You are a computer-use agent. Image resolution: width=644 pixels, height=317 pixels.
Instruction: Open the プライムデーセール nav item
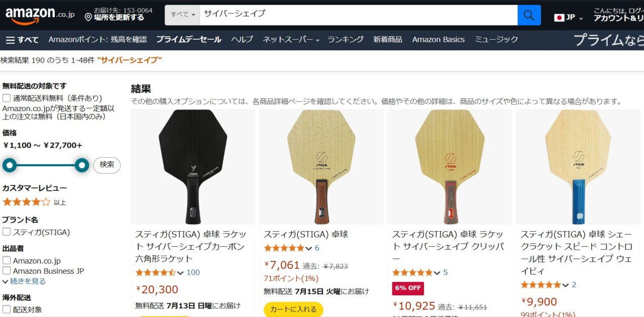click(x=189, y=40)
